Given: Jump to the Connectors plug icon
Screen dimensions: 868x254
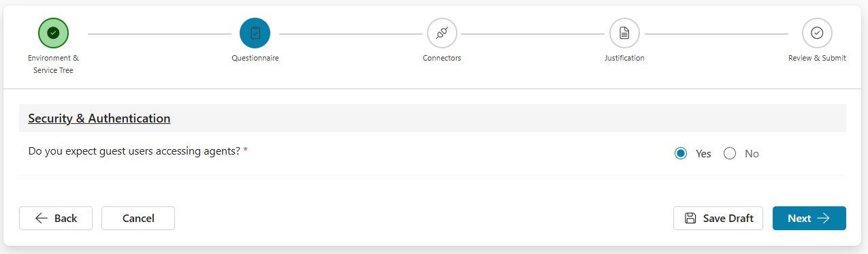Looking at the screenshot, I should [x=442, y=33].
